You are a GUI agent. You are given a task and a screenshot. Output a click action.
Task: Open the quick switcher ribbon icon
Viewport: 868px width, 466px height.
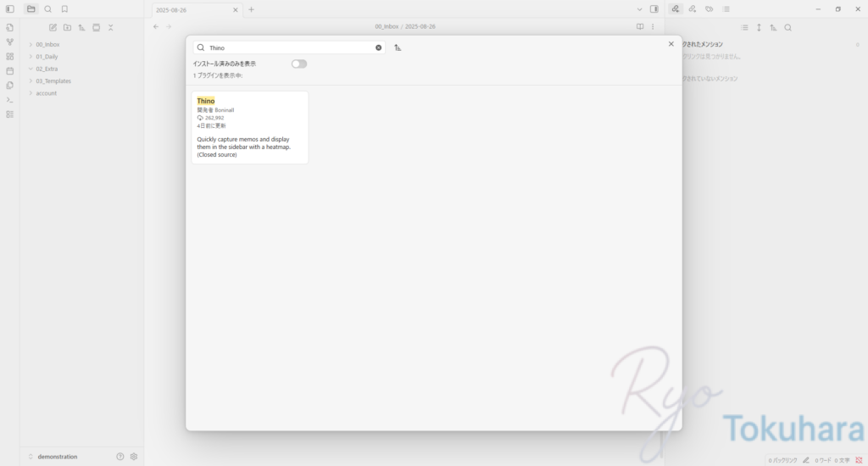tap(9, 27)
